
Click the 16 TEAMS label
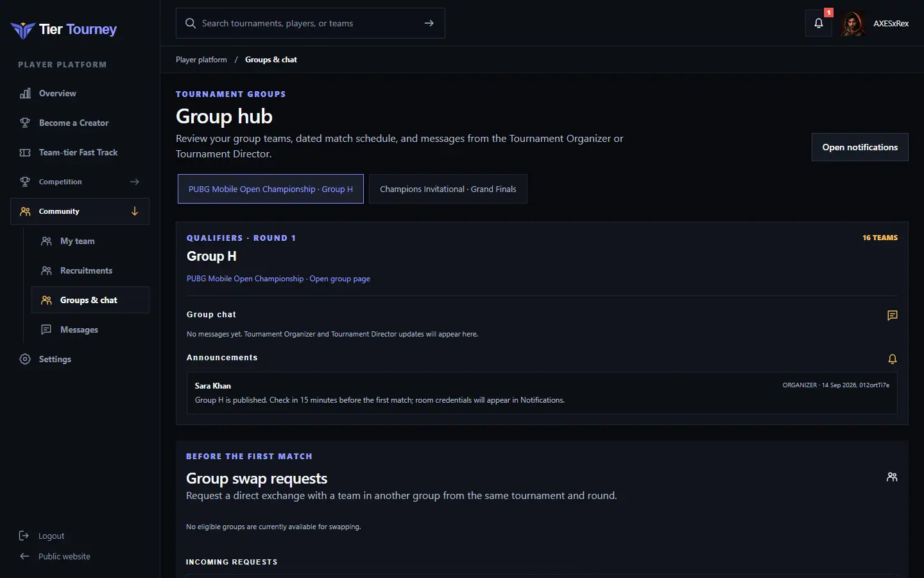pos(880,238)
